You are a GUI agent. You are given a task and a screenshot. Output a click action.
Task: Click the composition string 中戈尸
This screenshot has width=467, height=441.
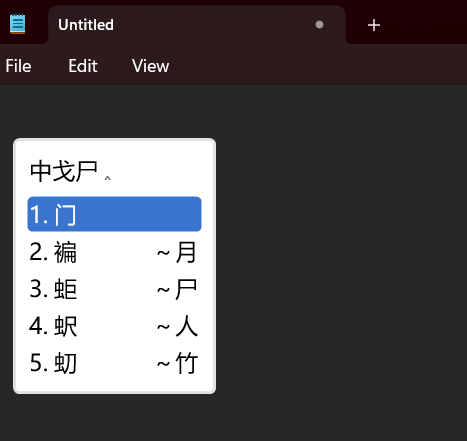click(64, 171)
